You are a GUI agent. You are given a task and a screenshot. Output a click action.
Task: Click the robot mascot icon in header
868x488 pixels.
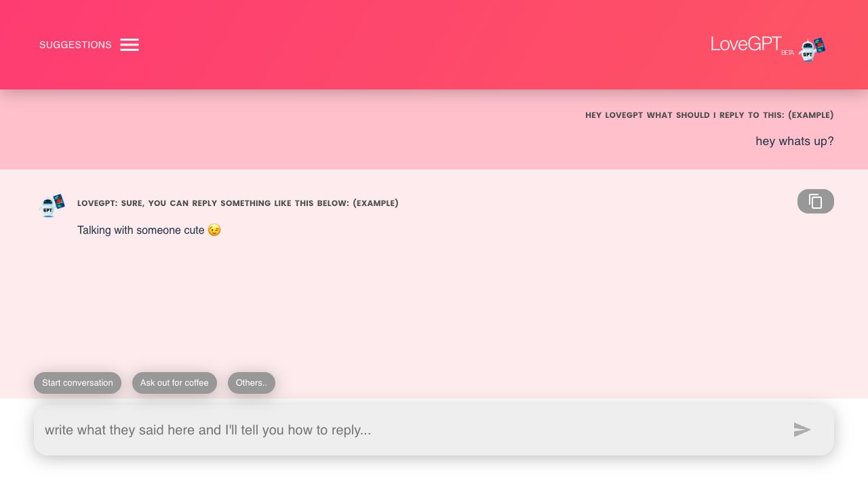click(812, 49)
